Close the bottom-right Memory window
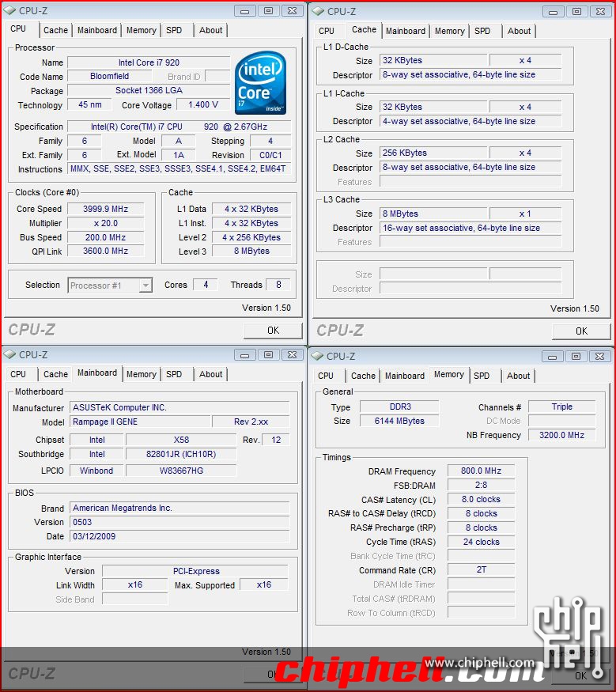The width and height of the screenshot is (616, 692). click(x=599, y=356)
